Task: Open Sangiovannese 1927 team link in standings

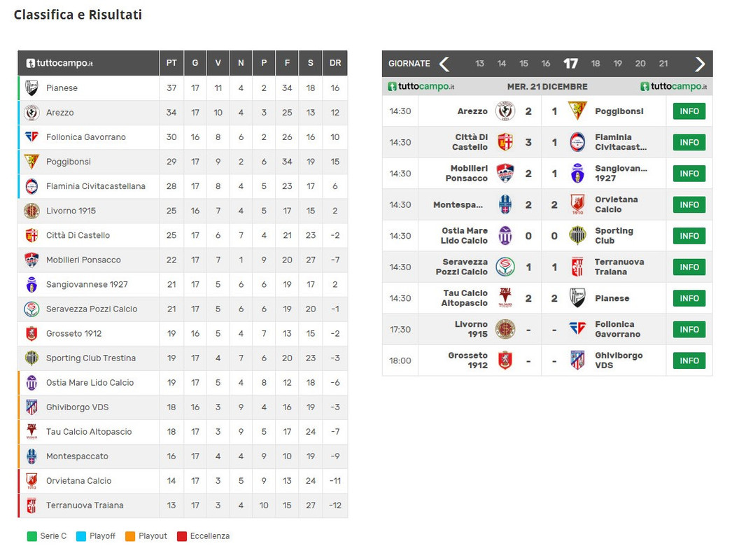Action: [87, 284]
